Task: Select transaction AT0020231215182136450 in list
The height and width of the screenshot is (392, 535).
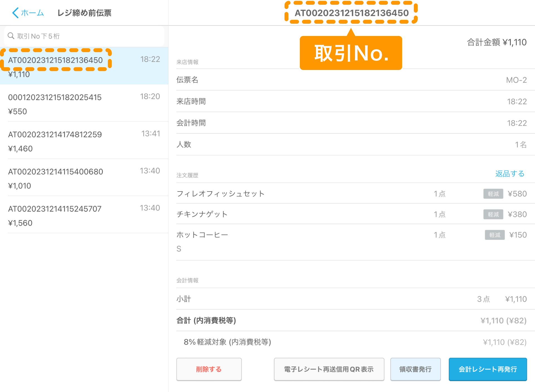Action: tap(84, 66)
